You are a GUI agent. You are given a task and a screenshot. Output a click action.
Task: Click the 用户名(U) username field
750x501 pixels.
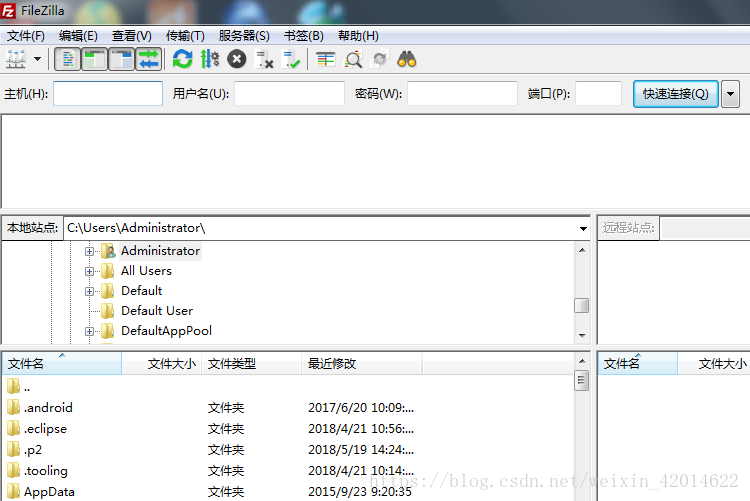click(289, 93)
